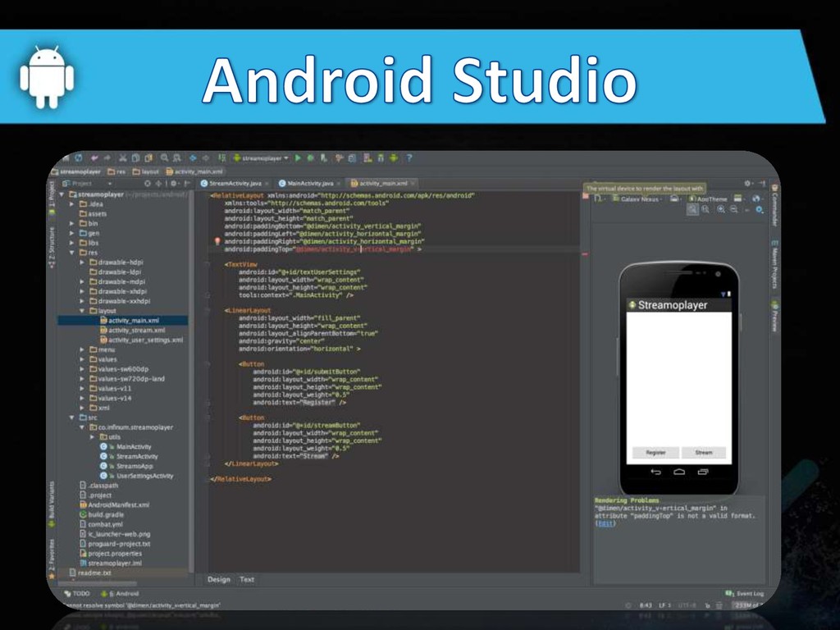This screenshot has width=840, height=630.
Task: Click scroll-from-source target icon in Project panel
Action: click(x=148, y=183)
